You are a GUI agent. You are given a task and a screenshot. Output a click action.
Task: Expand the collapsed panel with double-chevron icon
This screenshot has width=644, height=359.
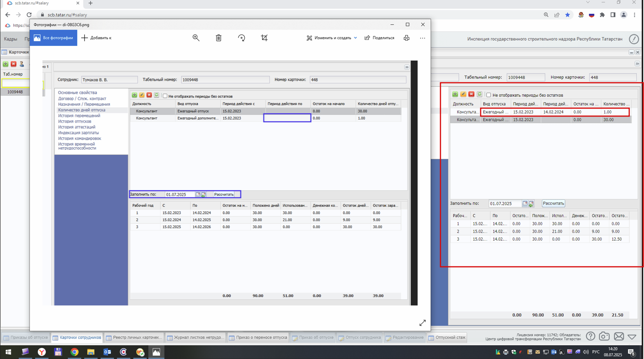638,64
